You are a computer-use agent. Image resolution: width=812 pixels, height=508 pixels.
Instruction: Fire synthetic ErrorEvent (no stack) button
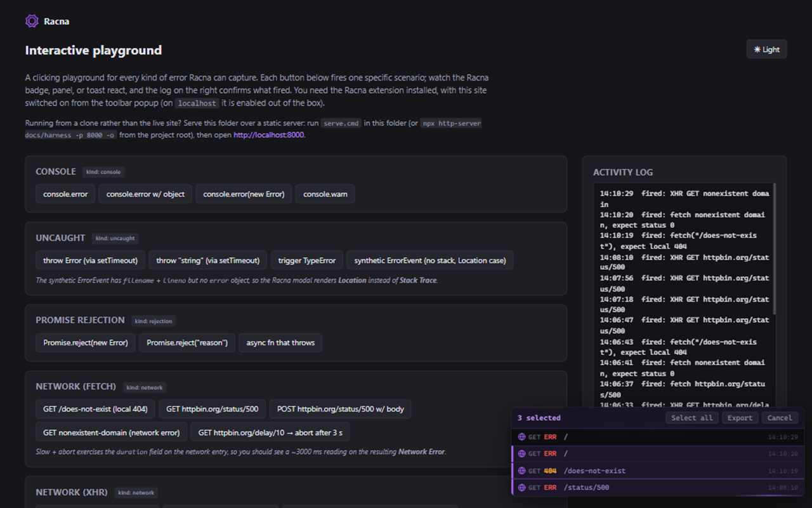coord(430,260)
